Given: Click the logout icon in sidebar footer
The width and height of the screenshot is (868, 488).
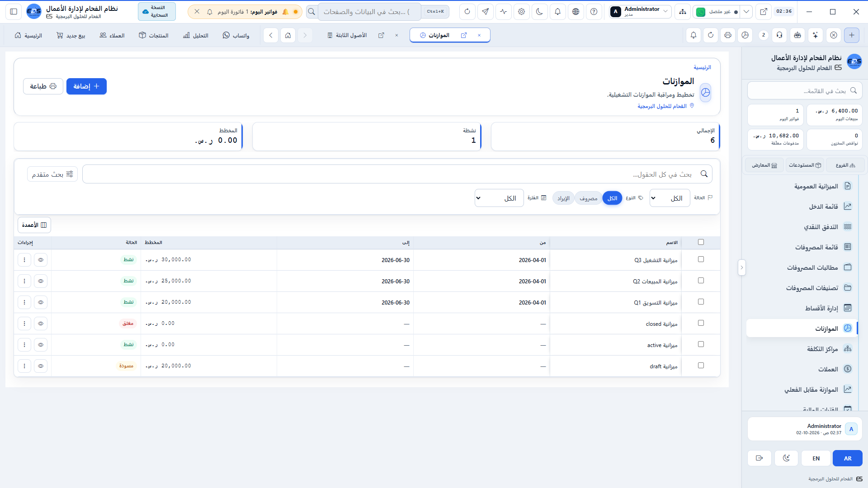Looking at the screenshot, I should [x=759, y=458].
